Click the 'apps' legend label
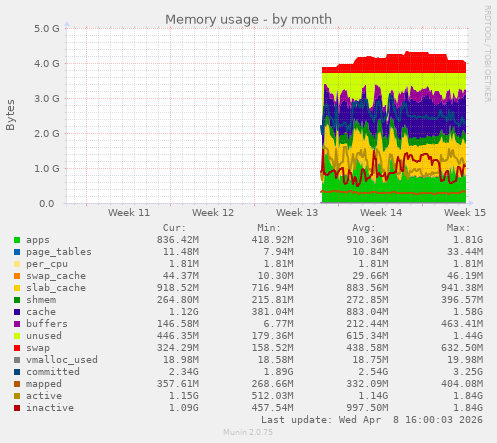 (x=38, y=240)
